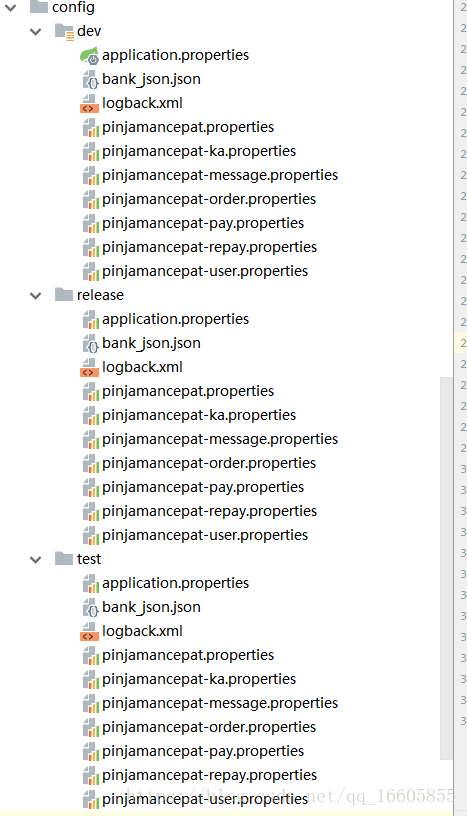
Task: Open pinjamancepat-order.properties in test folder
Action: point(209,726)
